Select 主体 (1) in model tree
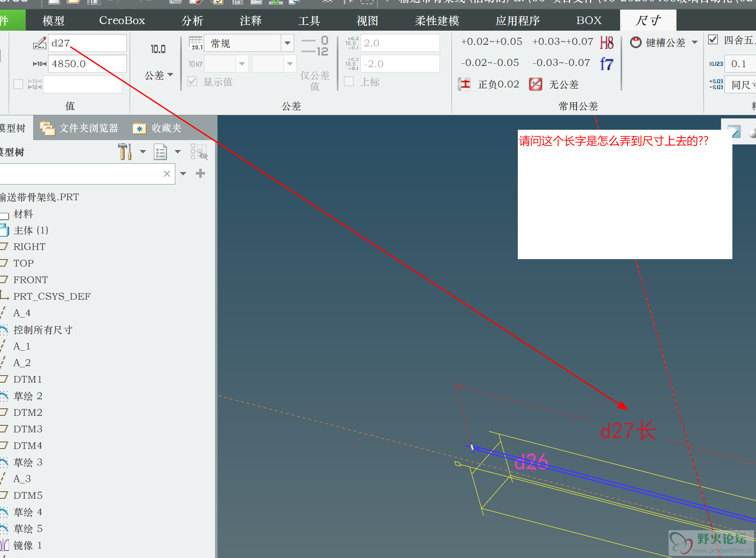The height and width of the screenshot is (558, 756). click(31, 230)
